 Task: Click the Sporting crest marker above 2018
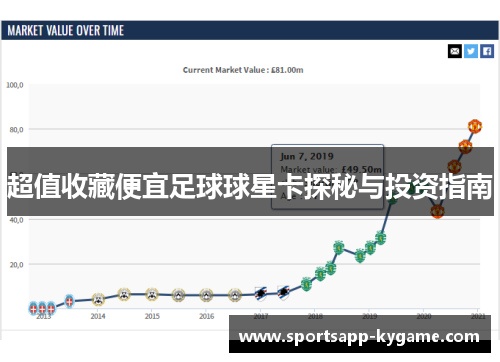320,274
